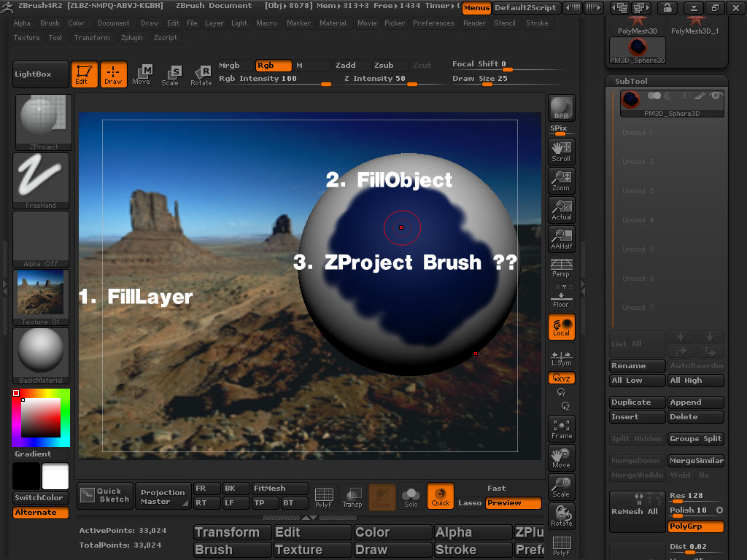
Task: Click the AAHalf icon
Action: (x=561, y=239)
